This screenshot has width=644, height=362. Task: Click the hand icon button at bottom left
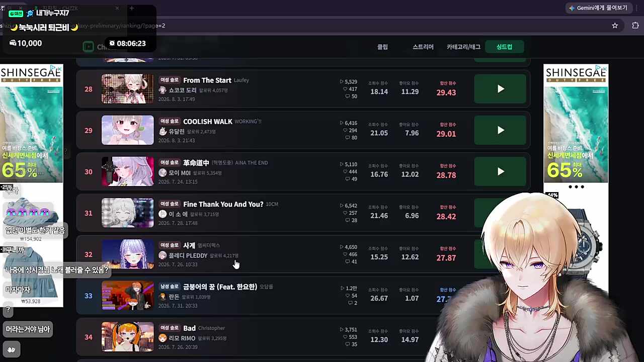(11, 349)
